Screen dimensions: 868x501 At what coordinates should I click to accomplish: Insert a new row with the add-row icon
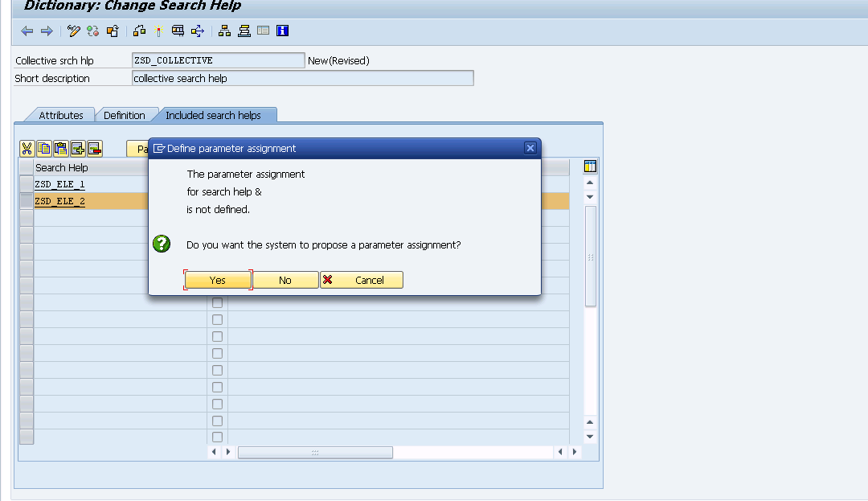(x=78, y=148)
